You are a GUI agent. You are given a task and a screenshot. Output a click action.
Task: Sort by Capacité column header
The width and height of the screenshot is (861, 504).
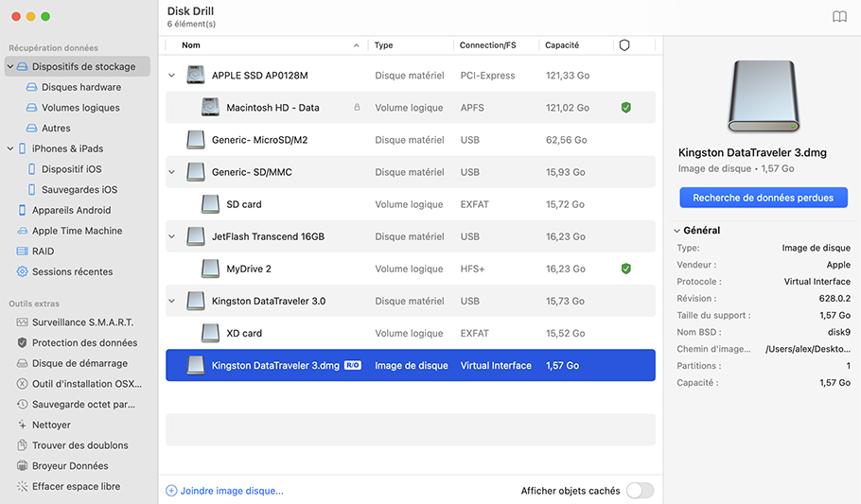tap(562, 45)
